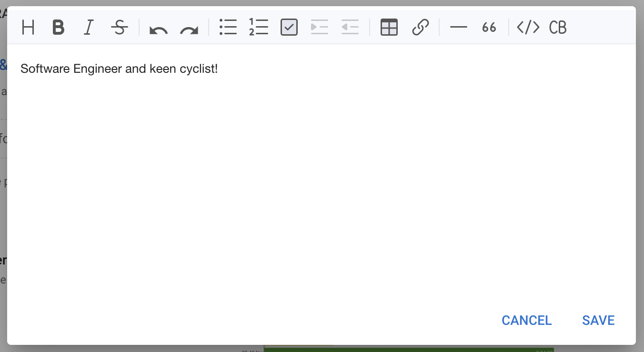
Task: Click the greyed-out outdent icon
Action: 350,28
